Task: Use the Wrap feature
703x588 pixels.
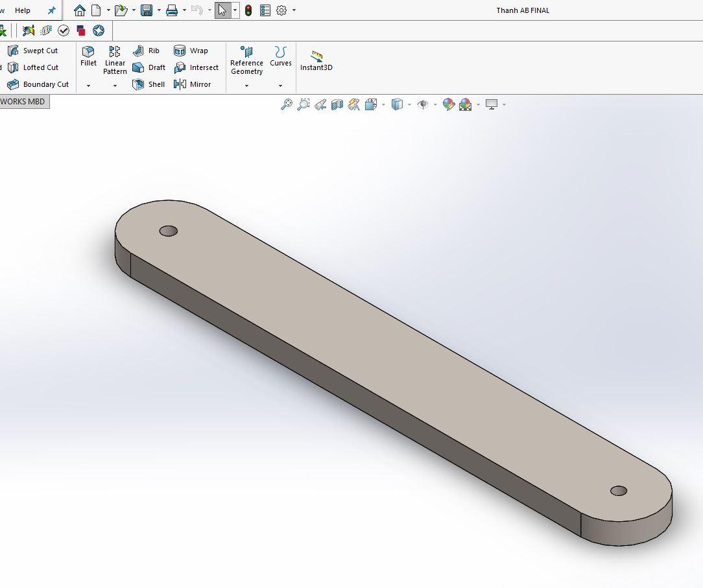Action: pos(191,51)
